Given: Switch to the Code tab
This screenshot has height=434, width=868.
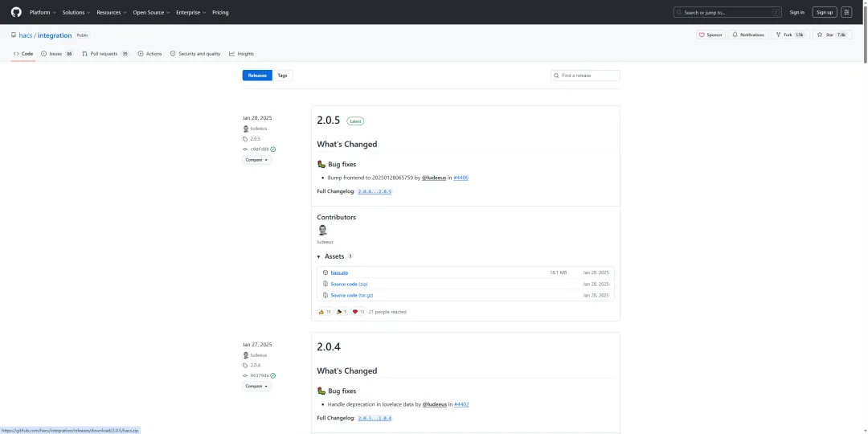Looking at the screenshot, I should click(x=23, y=54).
